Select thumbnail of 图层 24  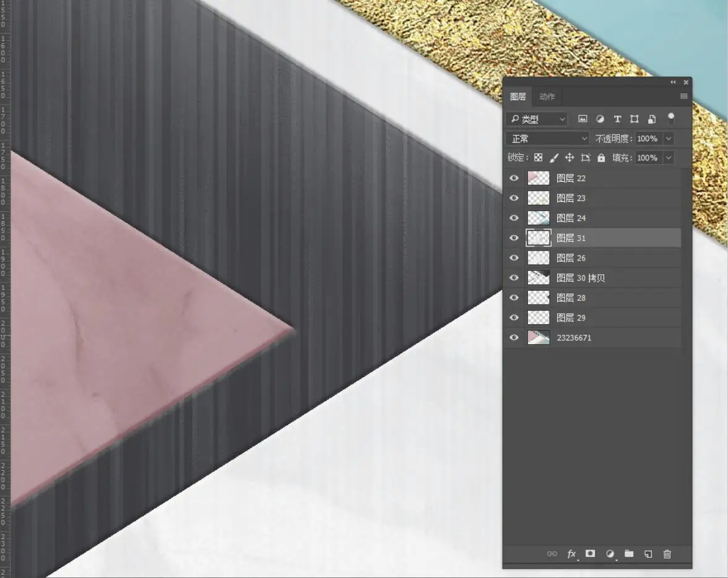(x=539, y=218)
